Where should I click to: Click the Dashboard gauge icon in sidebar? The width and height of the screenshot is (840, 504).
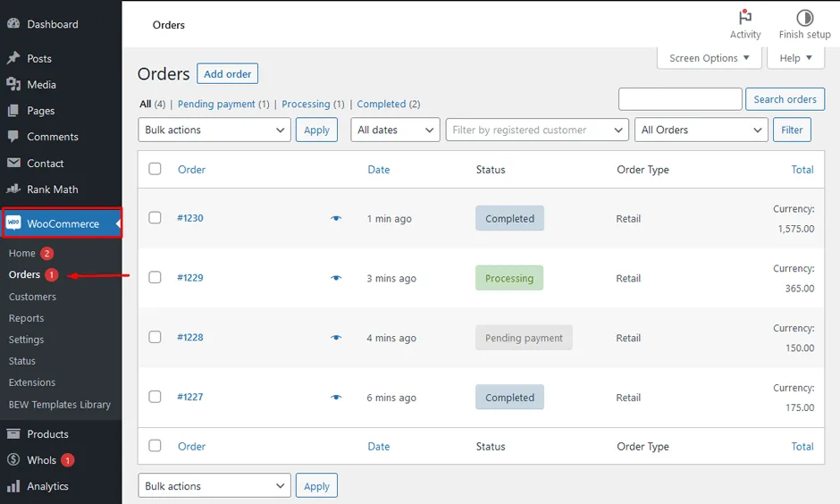pos(13,23)
